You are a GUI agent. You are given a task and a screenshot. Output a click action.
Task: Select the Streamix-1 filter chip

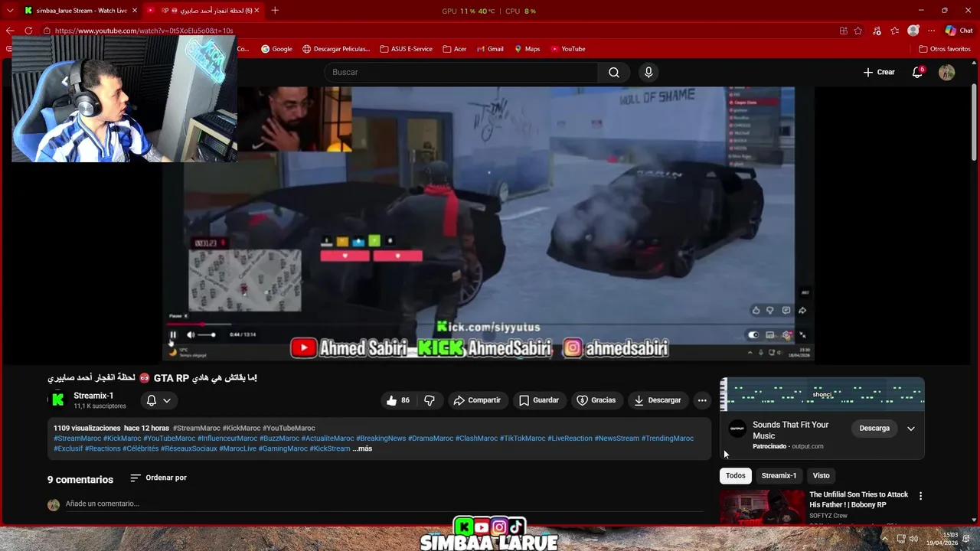point(779,475)
